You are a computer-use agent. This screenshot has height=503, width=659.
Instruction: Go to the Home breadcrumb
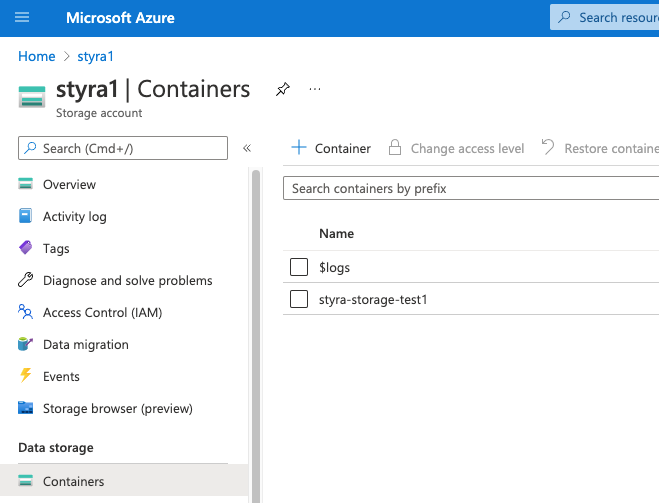[37, 56]
